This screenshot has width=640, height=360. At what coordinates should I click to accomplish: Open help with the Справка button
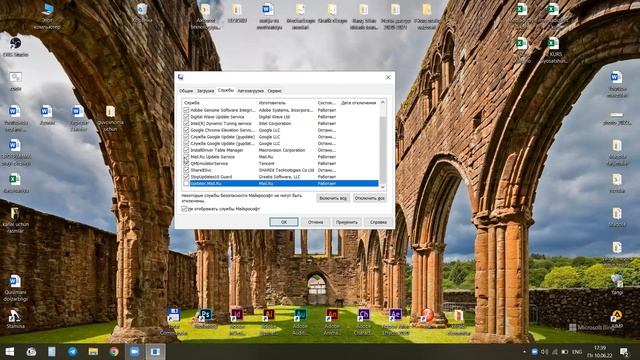(378, 222)
